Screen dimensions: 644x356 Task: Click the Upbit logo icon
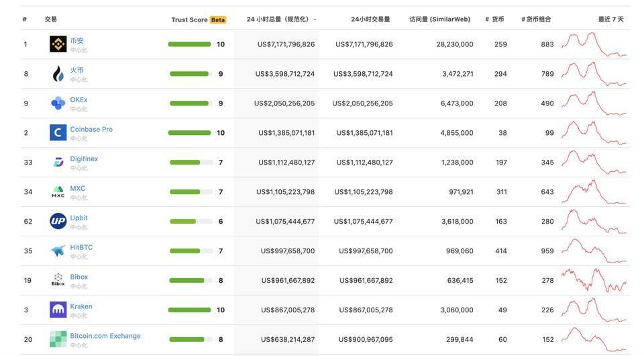pos(58,221)
